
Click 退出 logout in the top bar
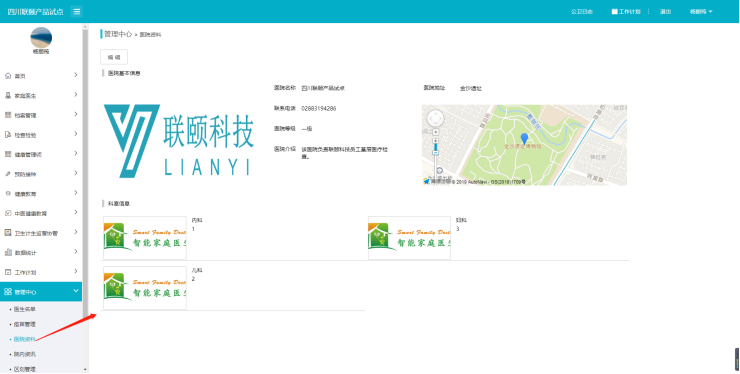665,11
